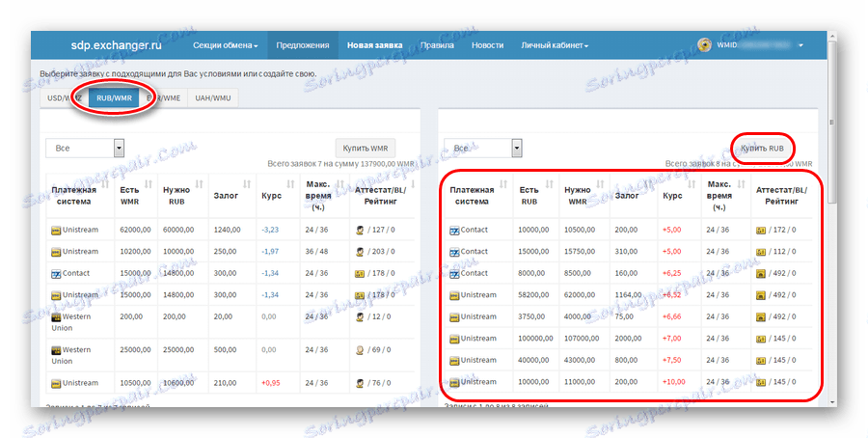This screenshot has width=868, height=438.
Task: Open the left table's Все payment filter
Action: [x=85, y=148]
